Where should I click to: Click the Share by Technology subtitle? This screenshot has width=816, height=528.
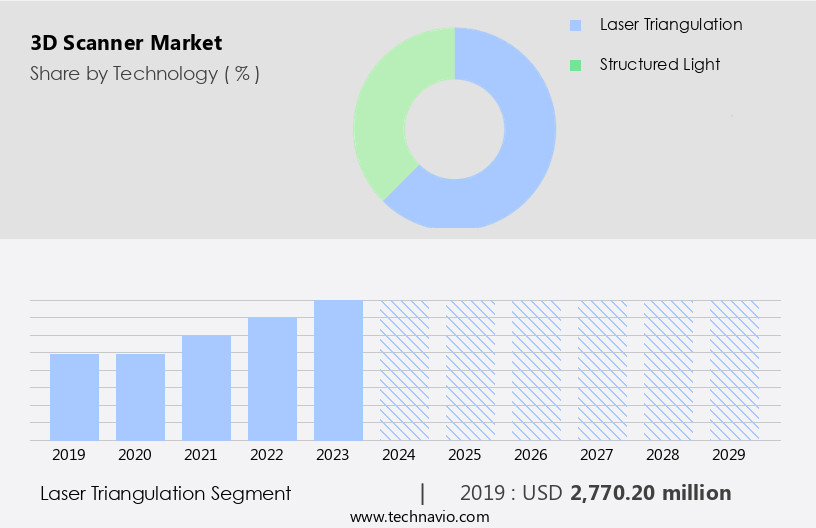pos(145,74)
